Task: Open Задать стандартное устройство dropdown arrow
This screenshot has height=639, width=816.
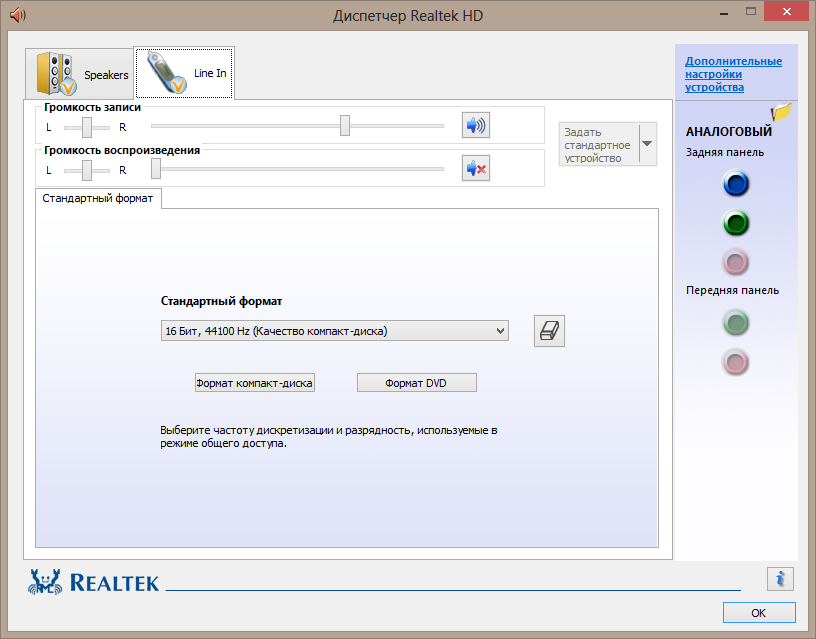Action: (647, 144)
